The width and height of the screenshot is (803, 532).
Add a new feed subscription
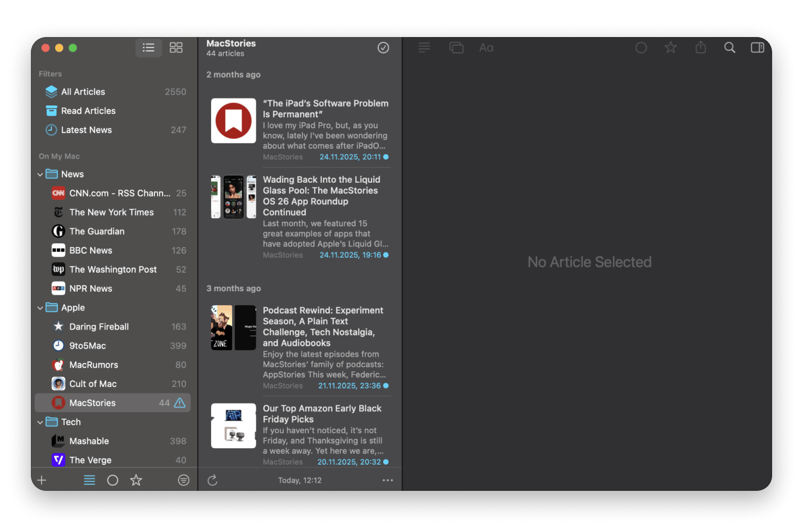click(x=42, y=480)
